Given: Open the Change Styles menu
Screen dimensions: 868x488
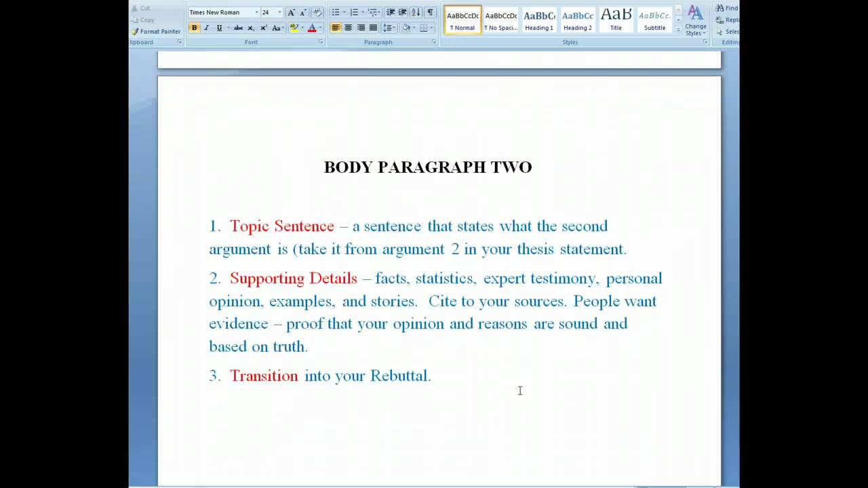Looking at the screenshot, I should tap(696, 20).
